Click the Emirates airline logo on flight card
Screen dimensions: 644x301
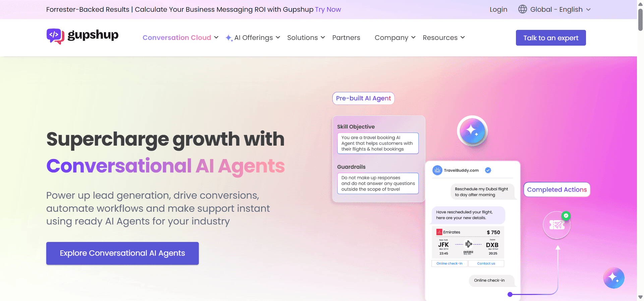(440, 232)
